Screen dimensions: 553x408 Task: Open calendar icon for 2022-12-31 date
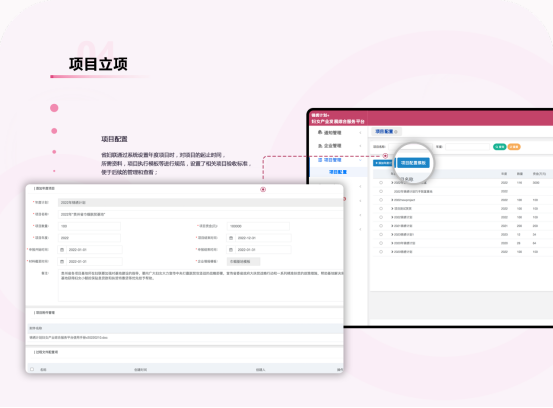tap(231, 238)
